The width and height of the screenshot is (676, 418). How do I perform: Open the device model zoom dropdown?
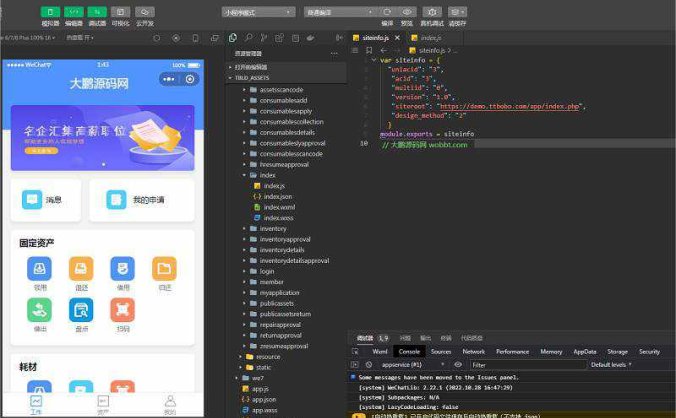coord(30,38)
